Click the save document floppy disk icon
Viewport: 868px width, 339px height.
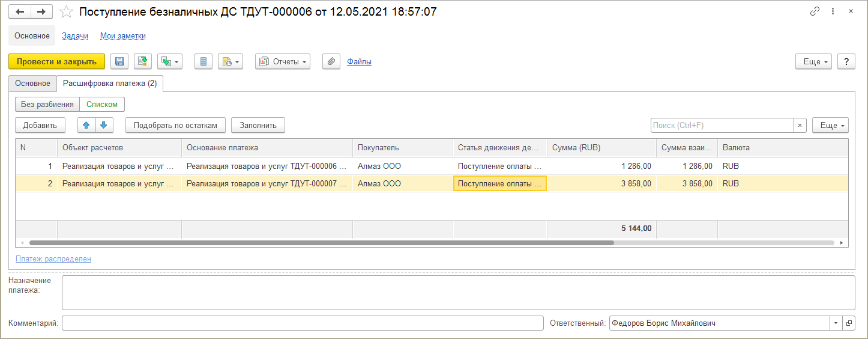coord(119,61)
